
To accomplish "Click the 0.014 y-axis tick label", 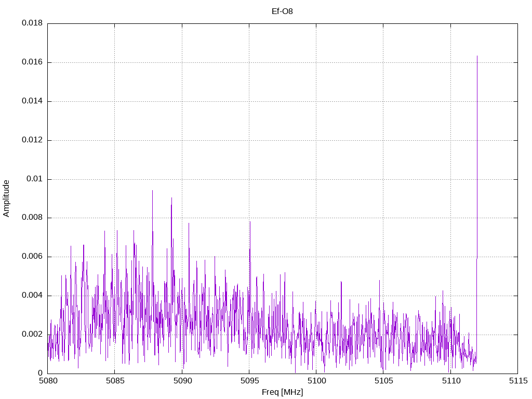I will coord(32,101).
